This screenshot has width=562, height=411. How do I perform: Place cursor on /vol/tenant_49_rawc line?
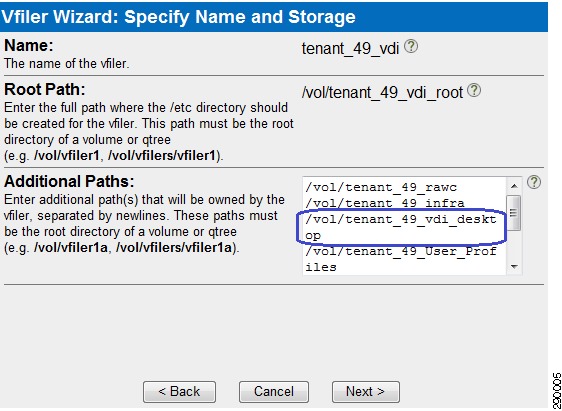point(381,187)
